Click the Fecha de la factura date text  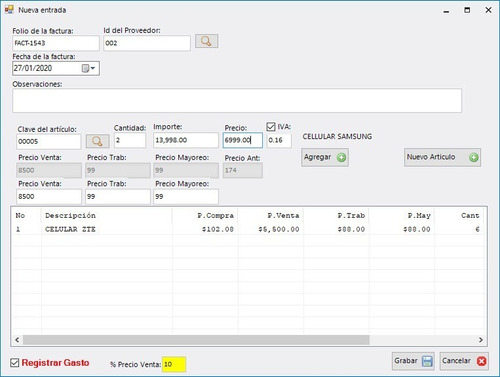pyautogui.click(x=33, y=68)
